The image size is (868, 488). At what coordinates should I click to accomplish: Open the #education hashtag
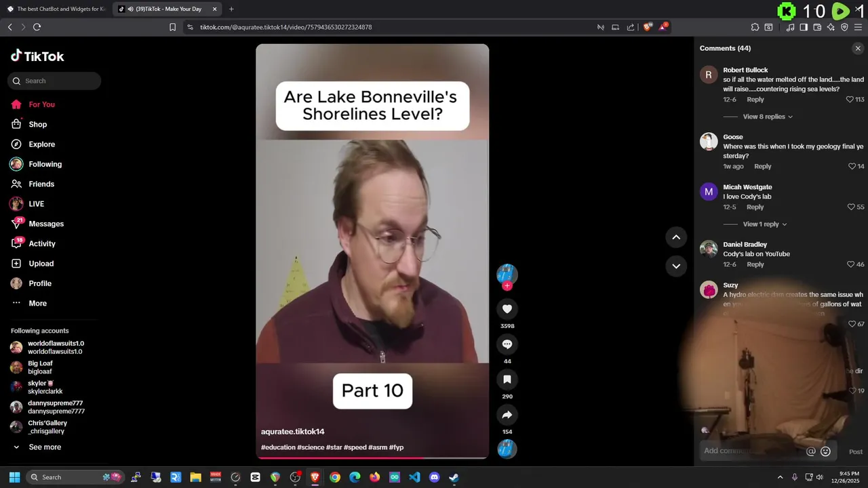tap(278, 447)
